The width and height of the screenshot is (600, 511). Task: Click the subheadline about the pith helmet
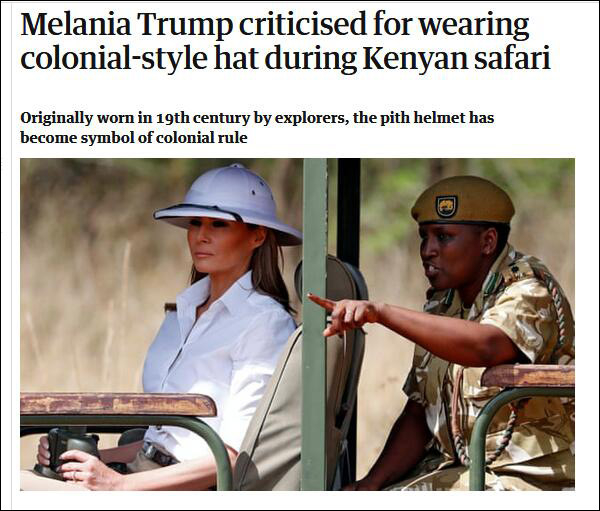click(257, 127)
